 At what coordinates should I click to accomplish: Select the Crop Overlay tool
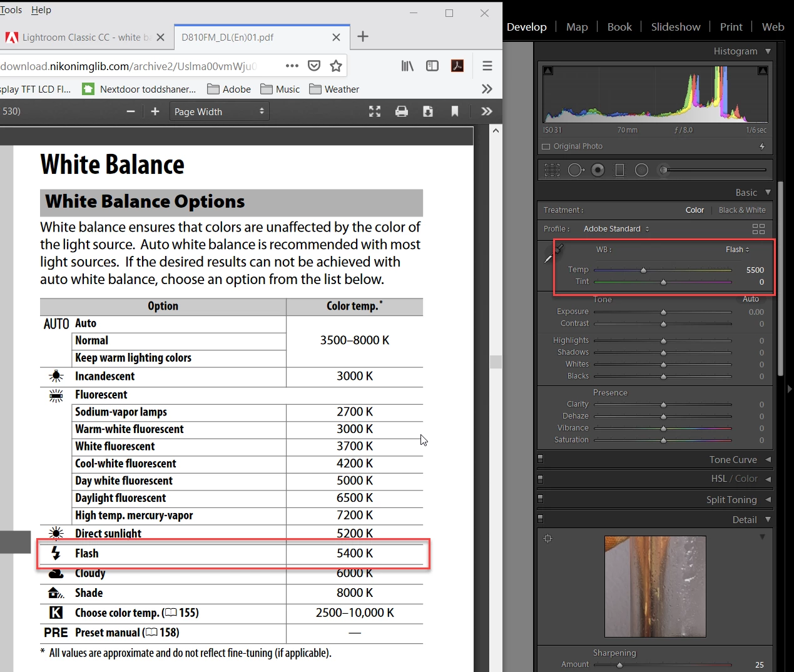552,170
